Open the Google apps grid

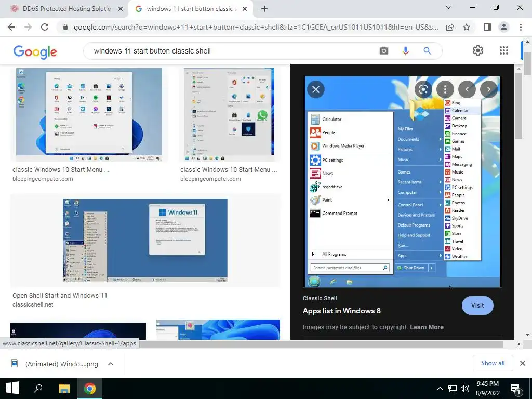coord(504,50)
